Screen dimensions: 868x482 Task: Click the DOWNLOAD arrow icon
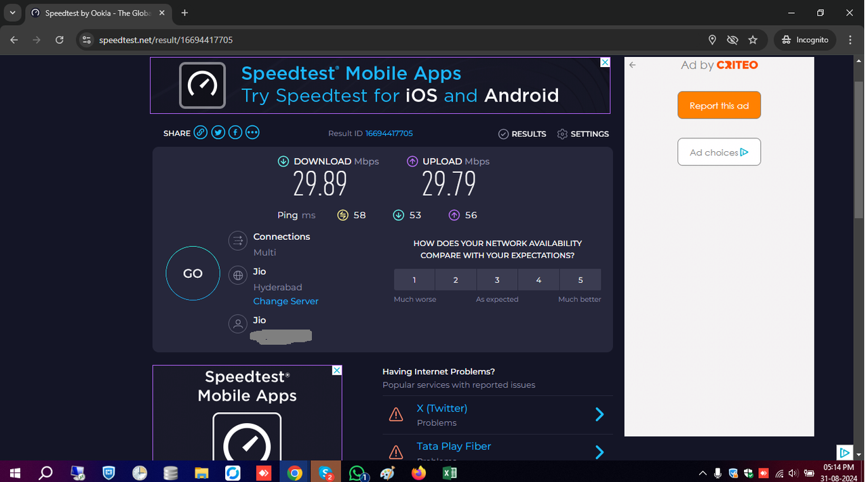(283, 161)
